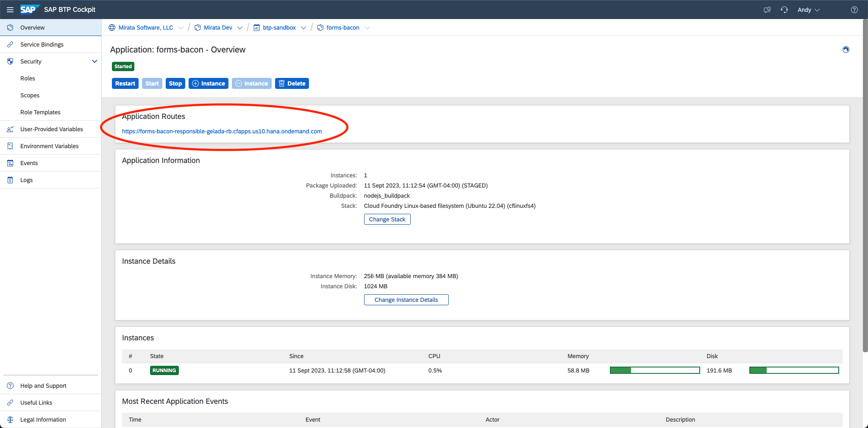Click the CPU column header in Instances
This screenshot has width=868, height=428.
coord(434,356)
